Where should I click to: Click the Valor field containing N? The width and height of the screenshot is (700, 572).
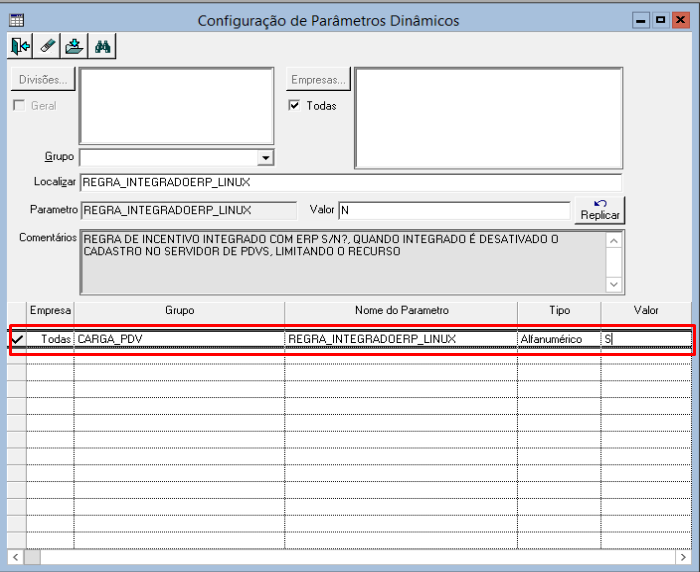[x=454, y=210]
